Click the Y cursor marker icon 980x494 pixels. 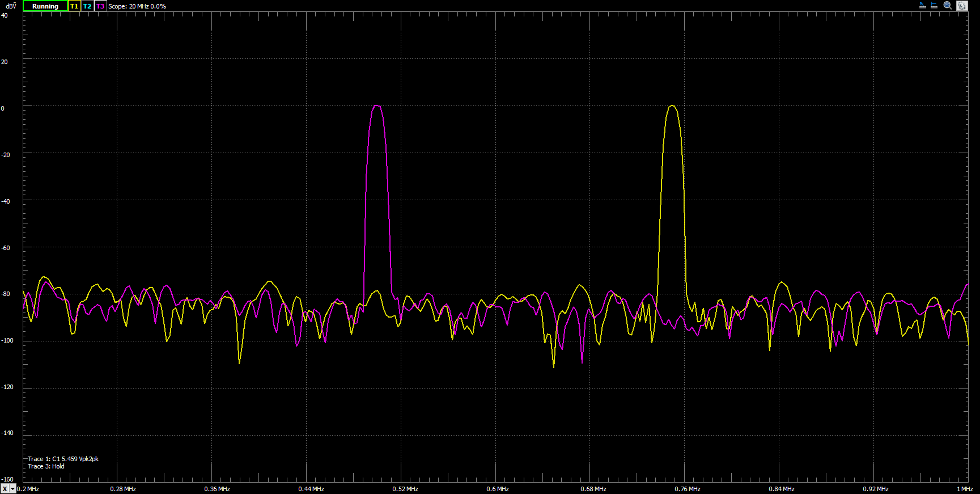[x=934, y=6]
